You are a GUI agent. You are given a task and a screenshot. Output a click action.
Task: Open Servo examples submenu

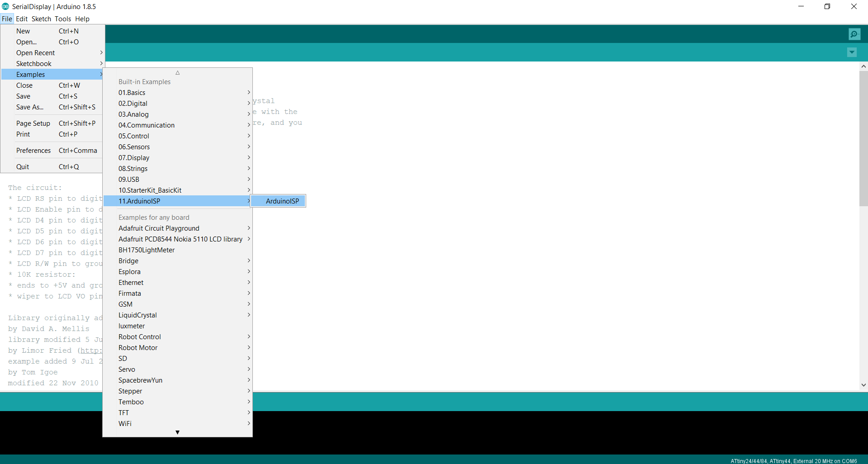178,369
